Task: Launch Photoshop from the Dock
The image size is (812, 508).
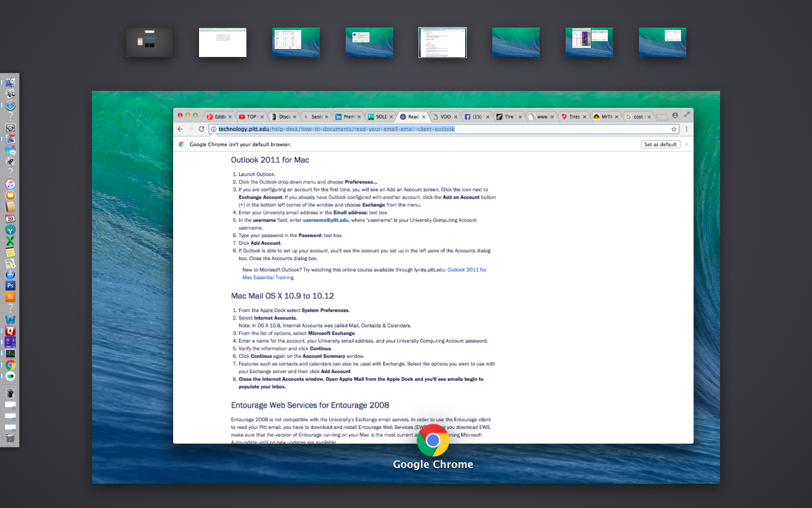Action: pyautogui.click(x=10, y=286)
